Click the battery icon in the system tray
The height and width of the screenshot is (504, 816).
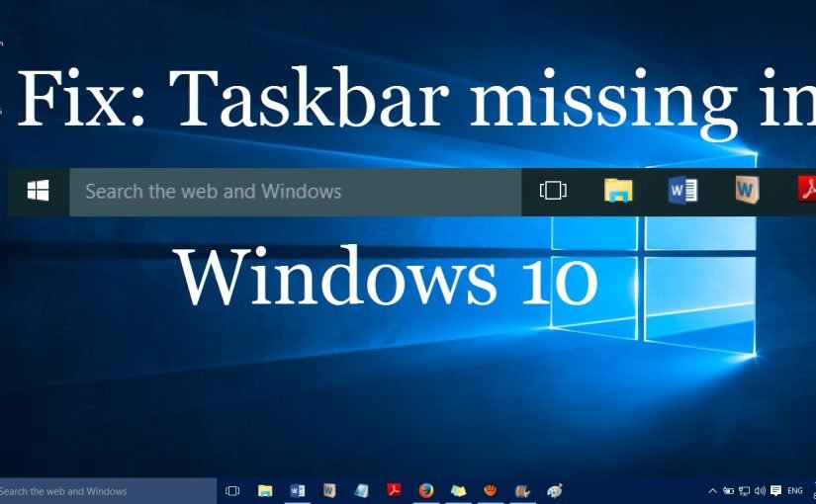(x=729, y=490)
